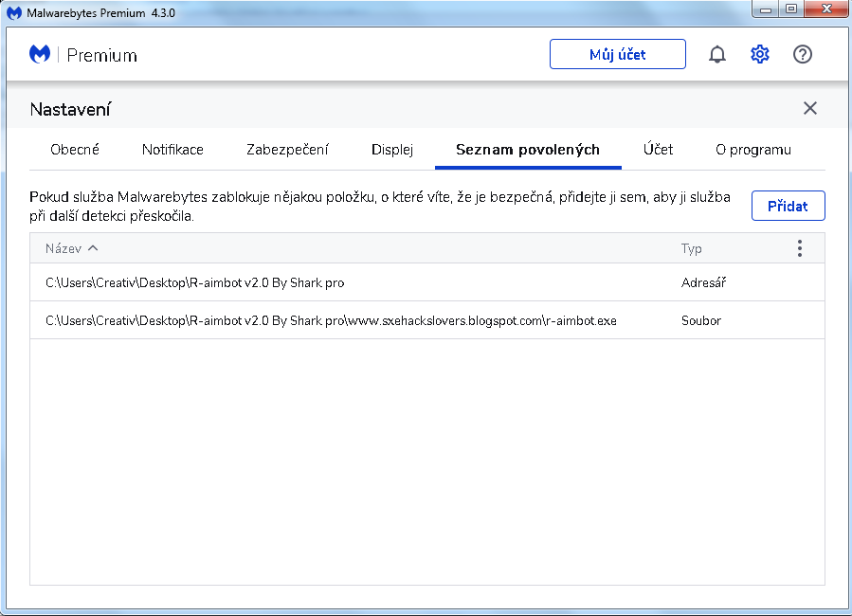Click the Typ column header
Image resolution: width=852 pixels, height=616 pixels.
pos(691,248)
